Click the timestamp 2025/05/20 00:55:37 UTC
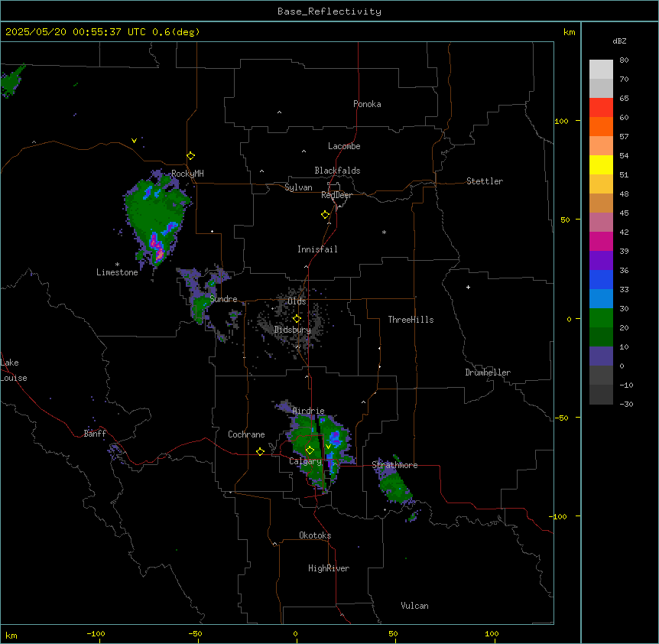The height and width of the screenshot is (644, 659). click(76, 32)
